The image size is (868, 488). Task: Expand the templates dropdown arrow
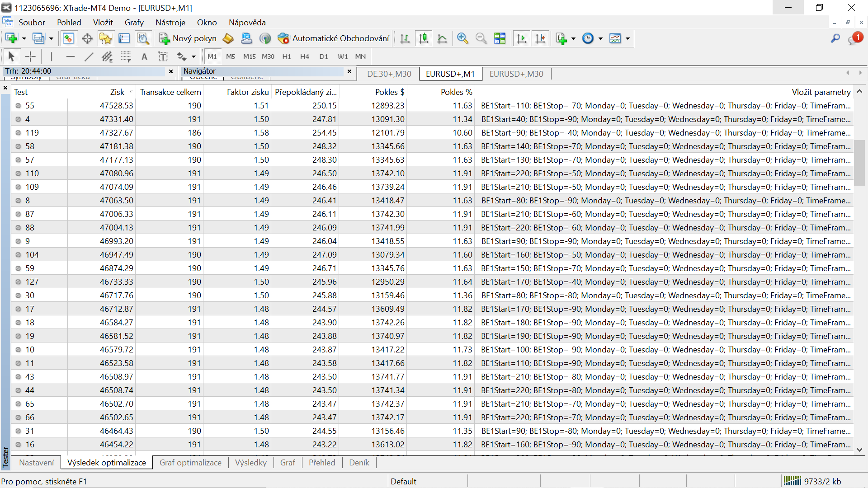click(x=627, y=38)
